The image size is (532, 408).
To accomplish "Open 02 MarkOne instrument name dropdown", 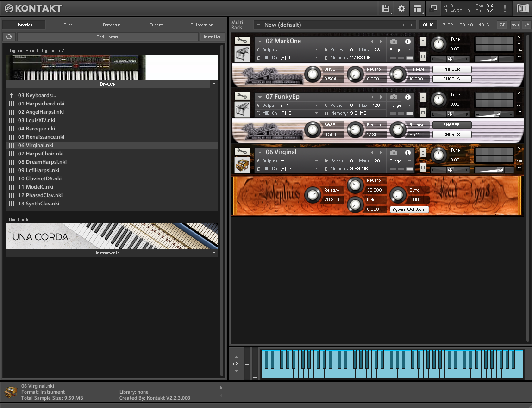I will [260, 41].
